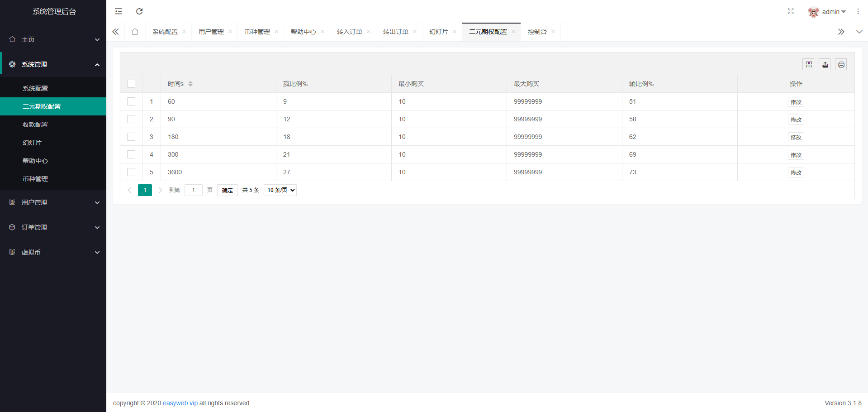
Task: Click the print table icon
Action: [841, 65]
